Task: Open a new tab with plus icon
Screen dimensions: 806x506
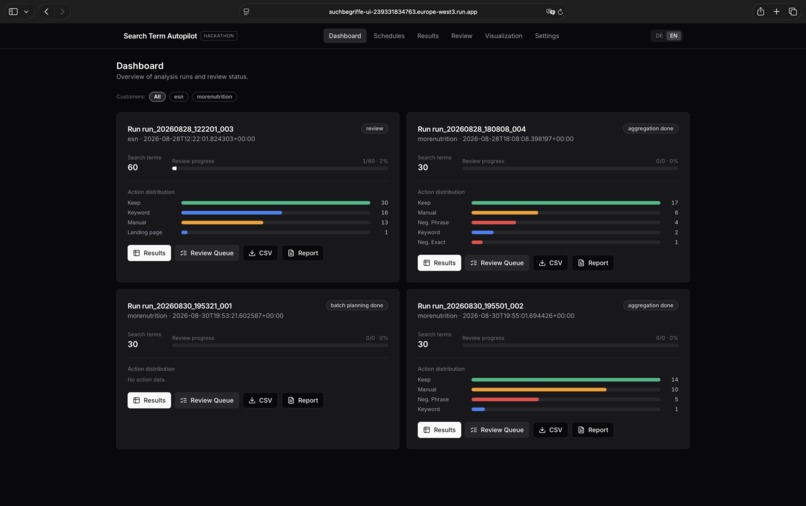Action: (776, 11)
